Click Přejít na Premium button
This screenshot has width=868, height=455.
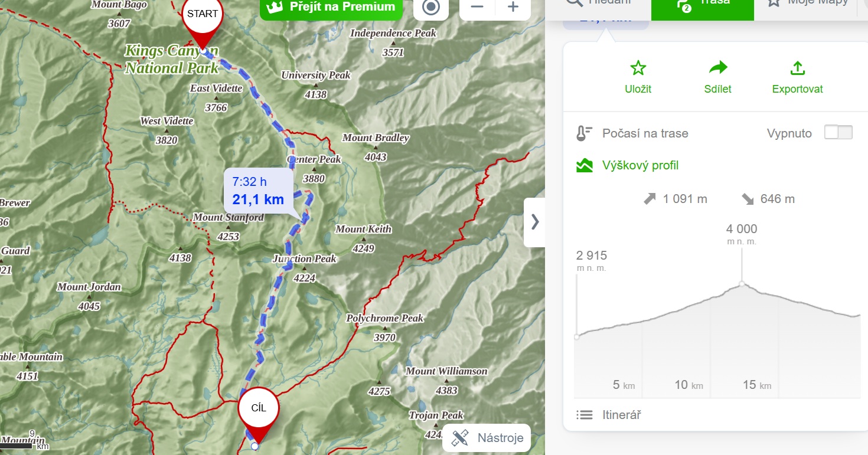tap(331, 8)
